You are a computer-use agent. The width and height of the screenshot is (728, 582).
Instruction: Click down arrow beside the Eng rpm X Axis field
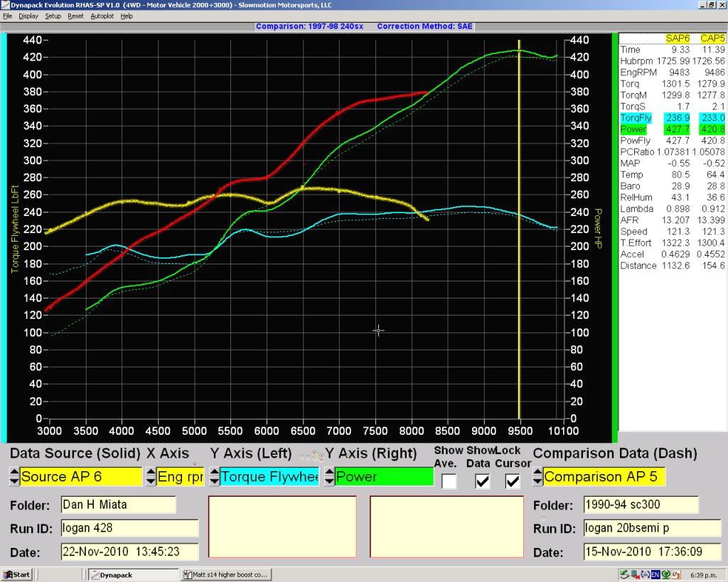point(151,481)
